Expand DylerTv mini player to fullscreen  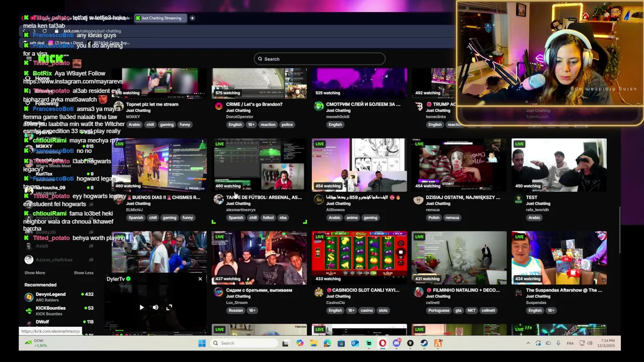click(169, 307)
